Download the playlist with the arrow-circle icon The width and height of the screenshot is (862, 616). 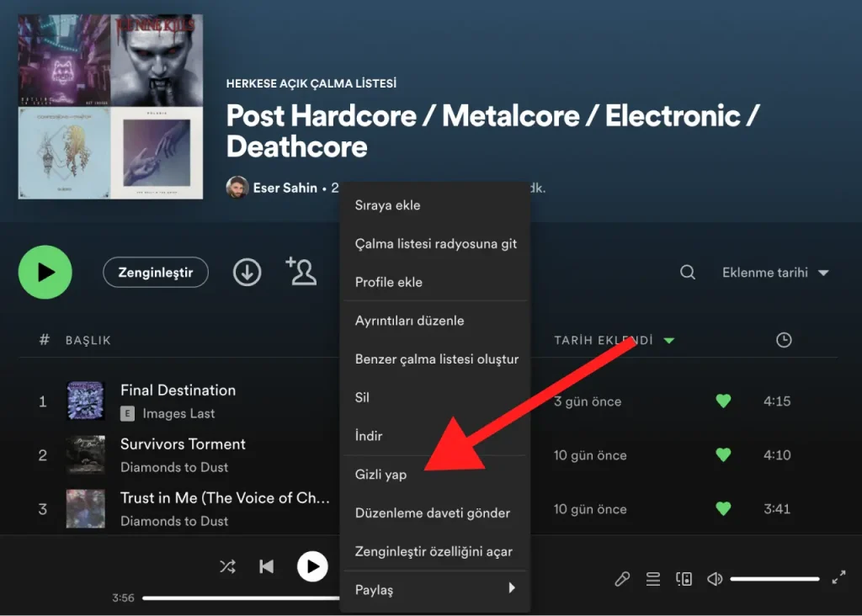pos(247,272)
